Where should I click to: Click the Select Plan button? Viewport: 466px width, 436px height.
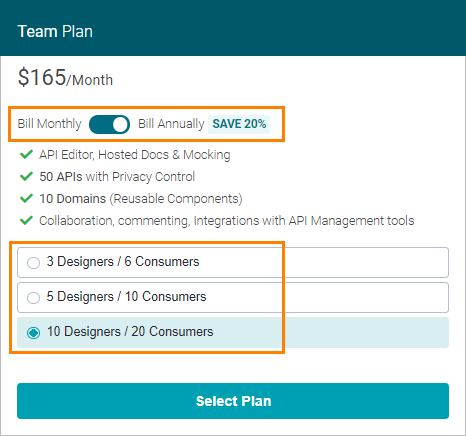[x=233, y=401]
